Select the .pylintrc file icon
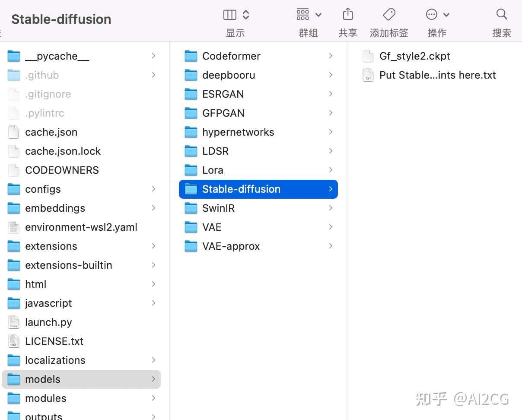 coord(14,113)
